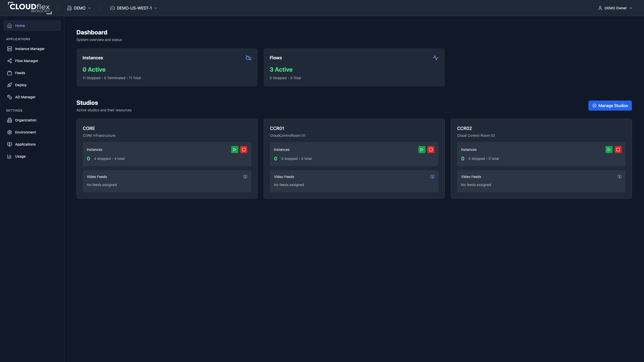Screen dimensions: 644x362
Task: Click the building icon next to DEMO
Action: pos(69,8)
